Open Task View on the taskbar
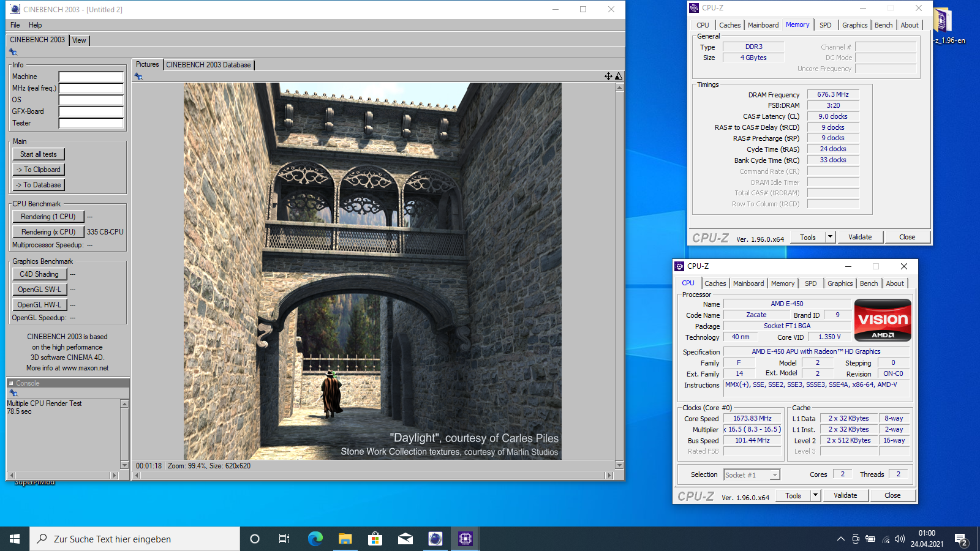 coord(284,539)
